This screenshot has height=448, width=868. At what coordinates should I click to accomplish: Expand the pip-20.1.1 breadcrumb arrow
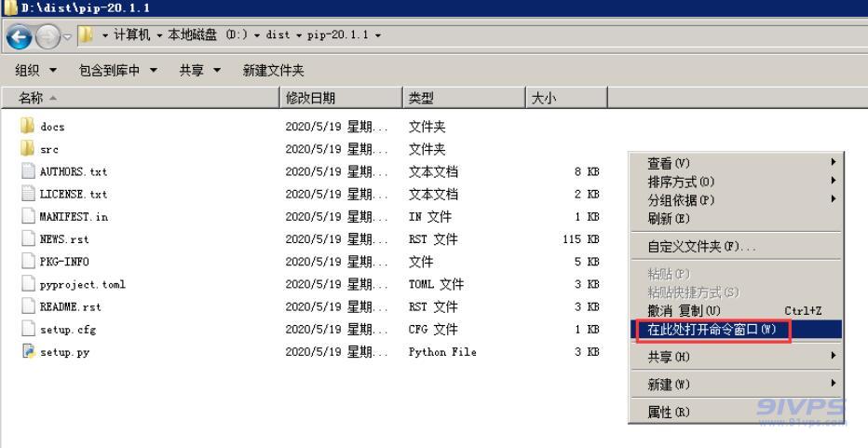coord(378,35)
